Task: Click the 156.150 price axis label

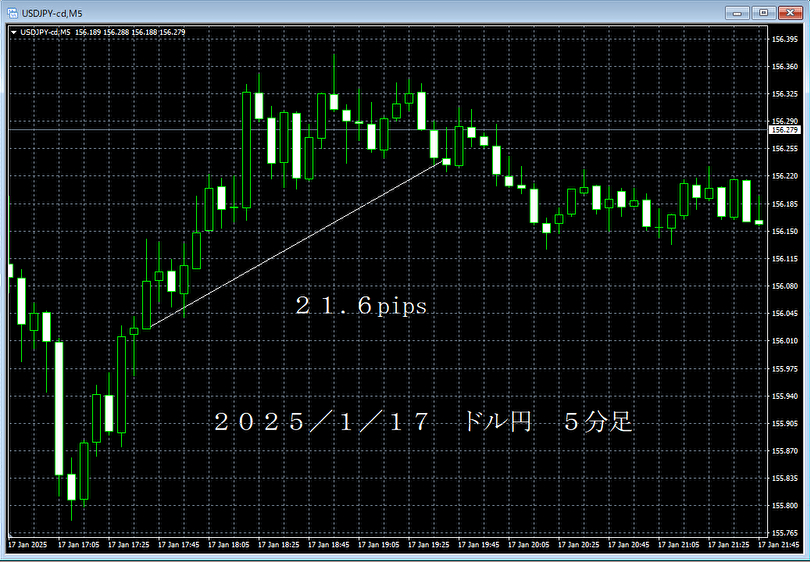Action: (785, 231)
